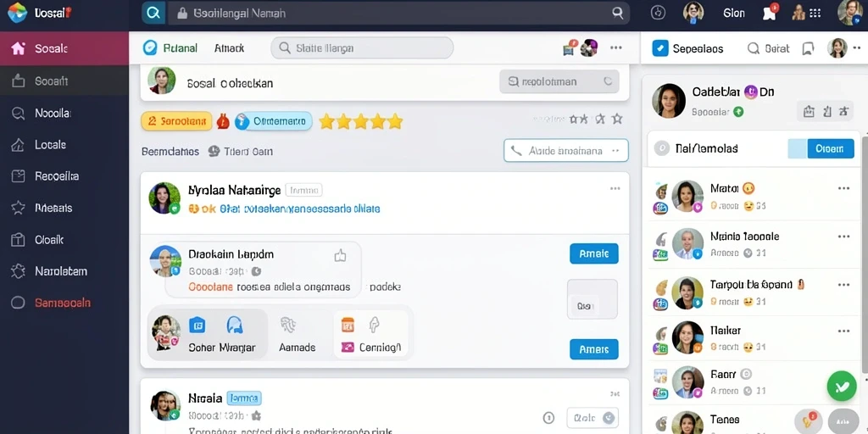This screenshot has width=868, height=434.
Task: Click the first profile action icon beside Oatlebtar
Action: pos(809,111)
